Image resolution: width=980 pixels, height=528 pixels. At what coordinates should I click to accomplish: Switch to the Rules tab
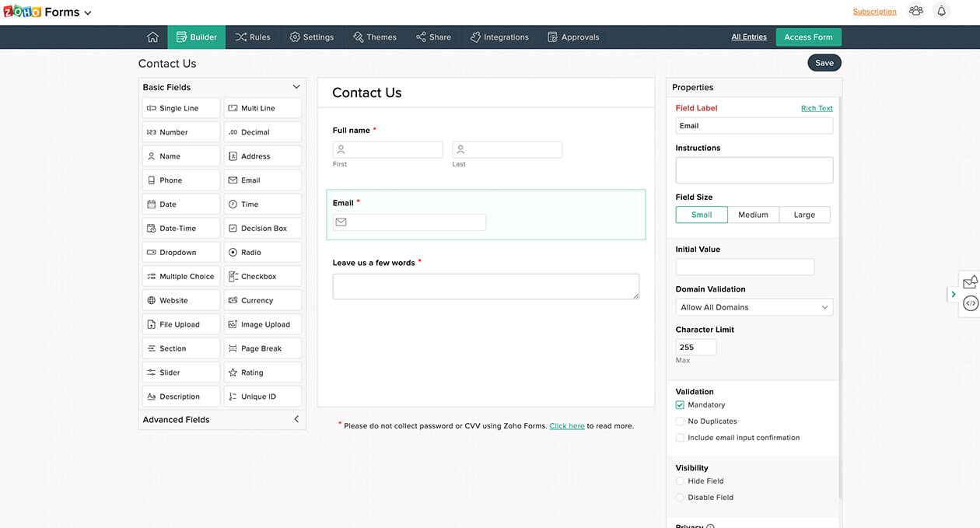point(253,37)
